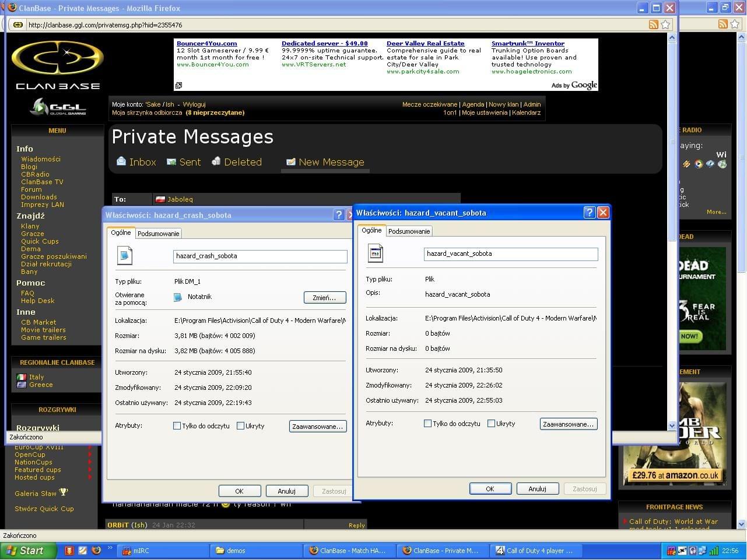Click the GGL Global Gaming logo
747x560 pixels.
tap(58, 107)
